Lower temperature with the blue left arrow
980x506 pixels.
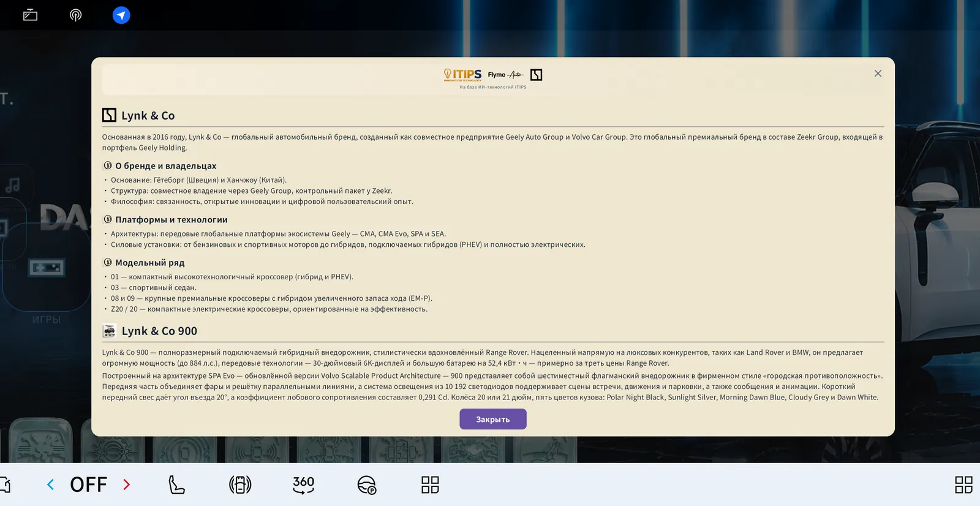point(50,485)
